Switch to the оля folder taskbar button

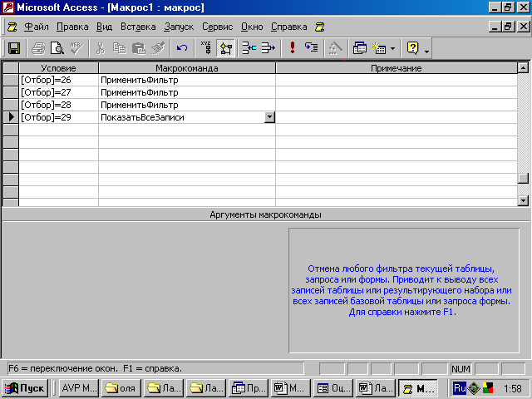tap(121, 388)
